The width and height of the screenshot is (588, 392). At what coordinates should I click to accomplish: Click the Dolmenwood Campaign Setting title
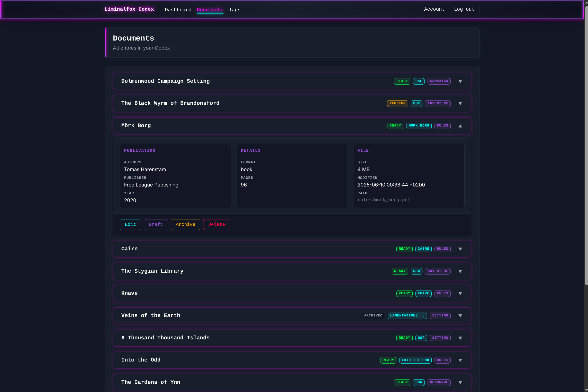[x=165, y=81]
